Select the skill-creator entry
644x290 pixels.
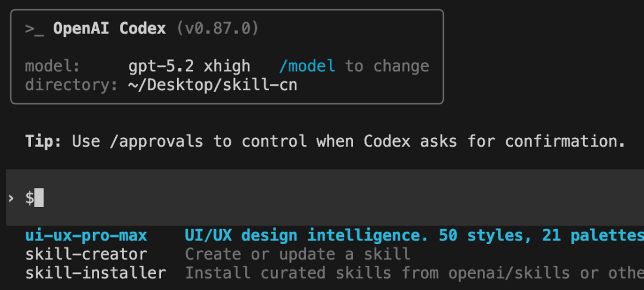click(86, 254)
